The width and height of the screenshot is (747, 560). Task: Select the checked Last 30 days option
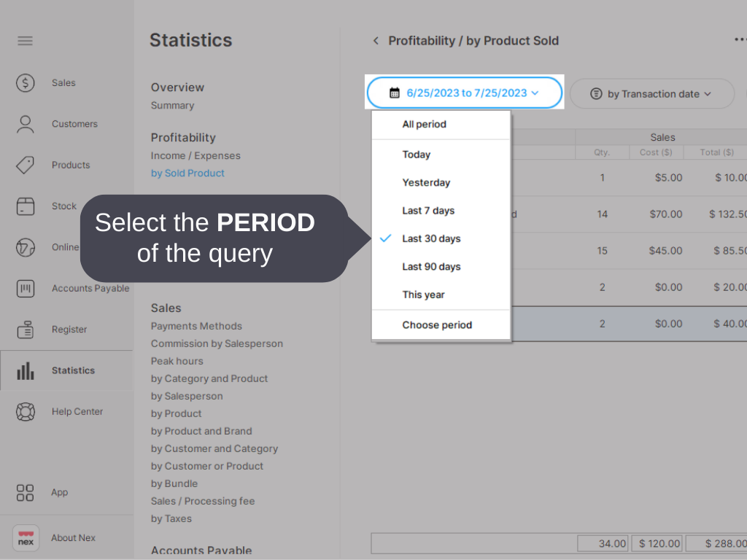[x=431, y=238]
